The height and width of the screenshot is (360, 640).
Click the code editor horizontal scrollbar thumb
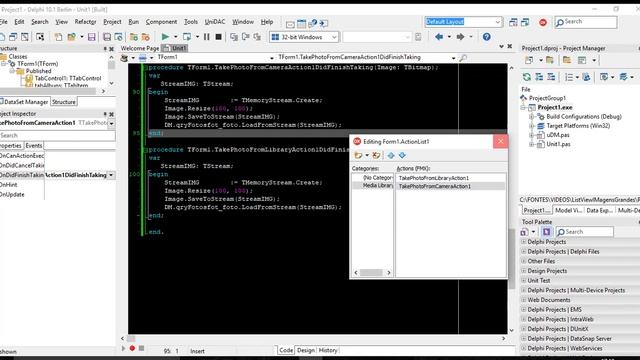click(131, 339)
